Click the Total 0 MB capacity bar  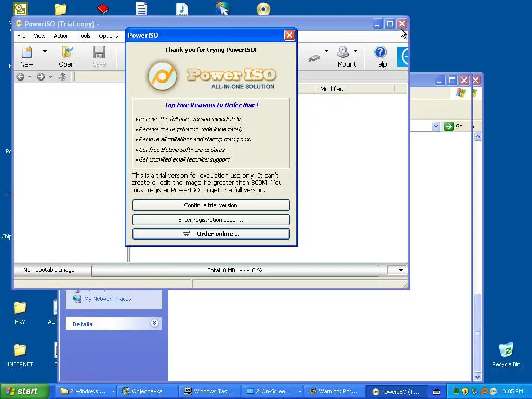pyautogui.click(x=235, y=270)
